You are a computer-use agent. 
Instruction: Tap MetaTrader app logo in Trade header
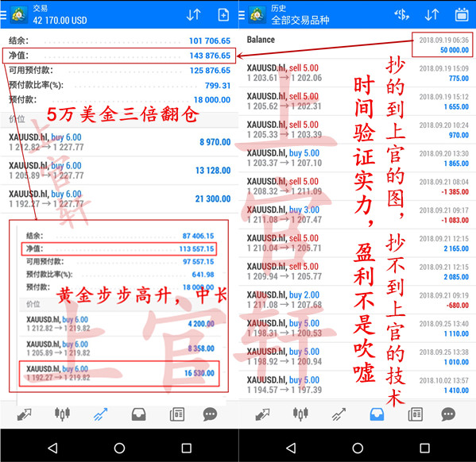tap(19, 14)
